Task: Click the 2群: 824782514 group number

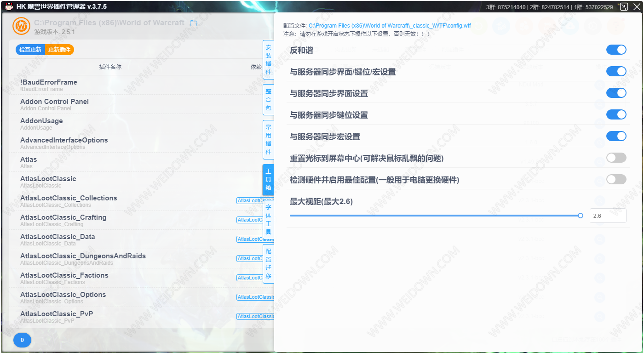Action: (x=549, y=7)
